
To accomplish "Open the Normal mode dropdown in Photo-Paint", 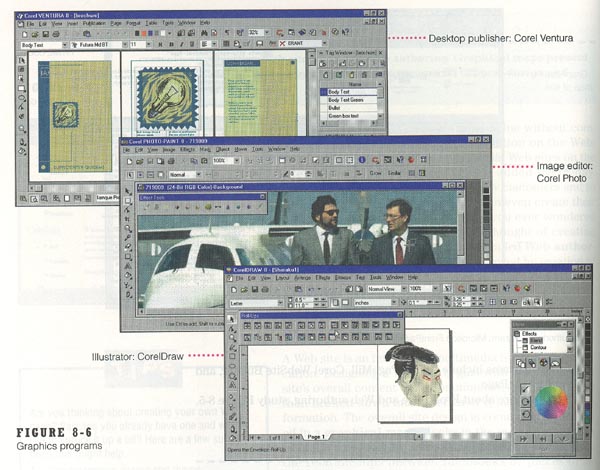I will pyautogui.click(x=198, y=175).
